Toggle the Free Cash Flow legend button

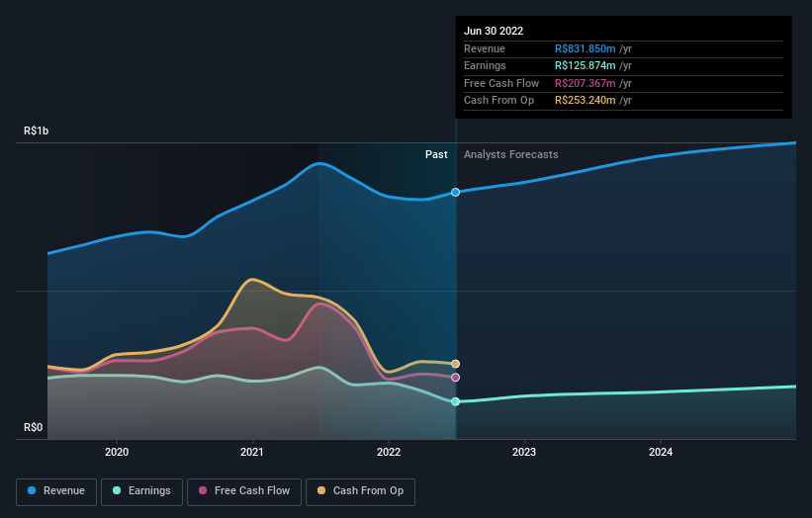click(x=244, y=491)
